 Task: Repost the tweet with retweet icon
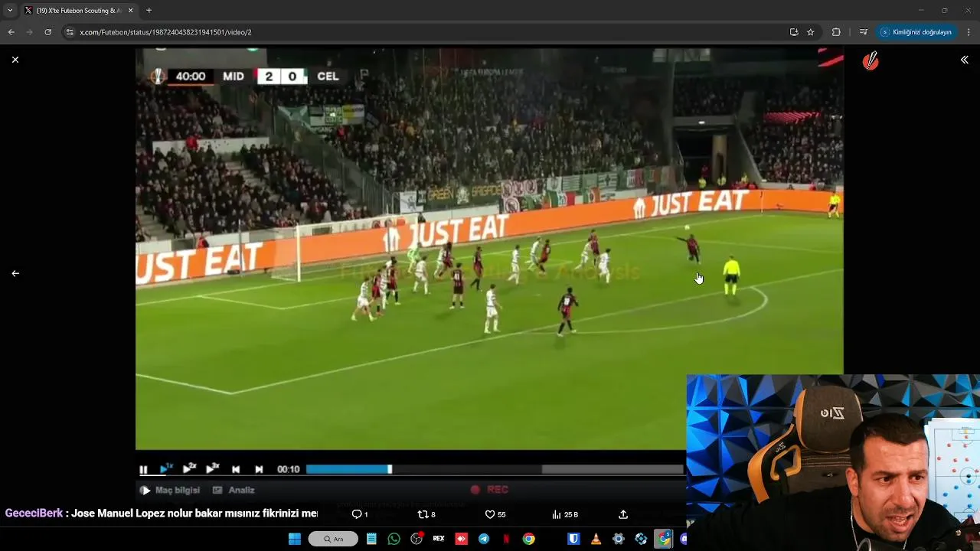426,514
